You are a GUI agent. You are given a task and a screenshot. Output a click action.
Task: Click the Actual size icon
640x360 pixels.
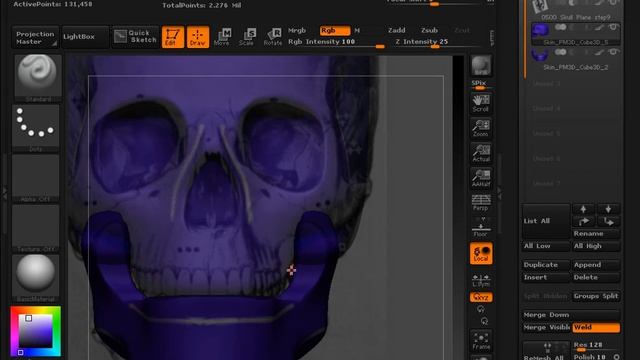tap(481, 153)
